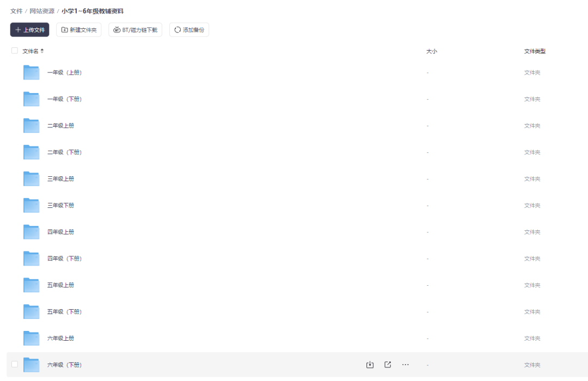Navigate to 文件 in breadcrumb
This screenshot has height=381, width=588.
tap(16, 11)
